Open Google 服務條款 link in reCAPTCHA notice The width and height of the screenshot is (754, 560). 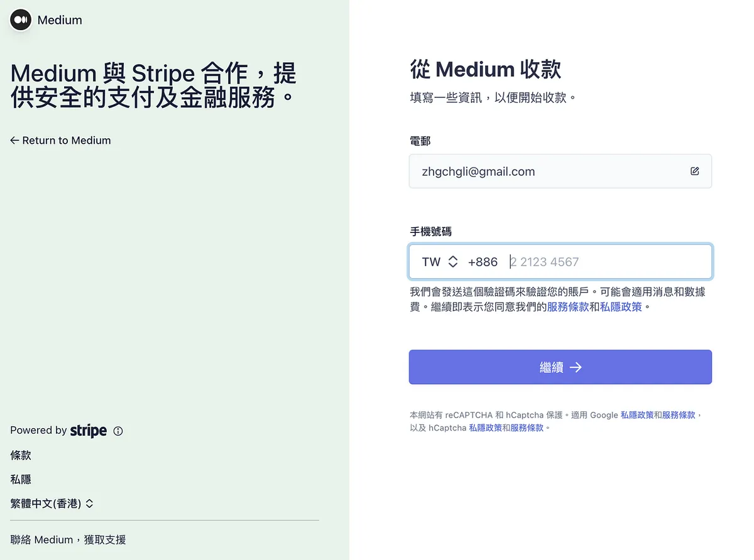click(679, 415)
